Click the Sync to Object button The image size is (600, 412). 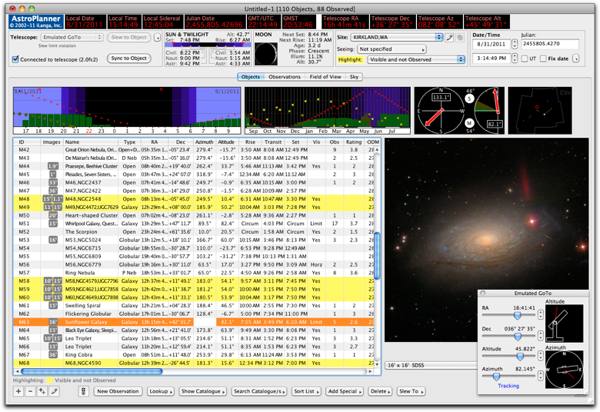[127, 59]
